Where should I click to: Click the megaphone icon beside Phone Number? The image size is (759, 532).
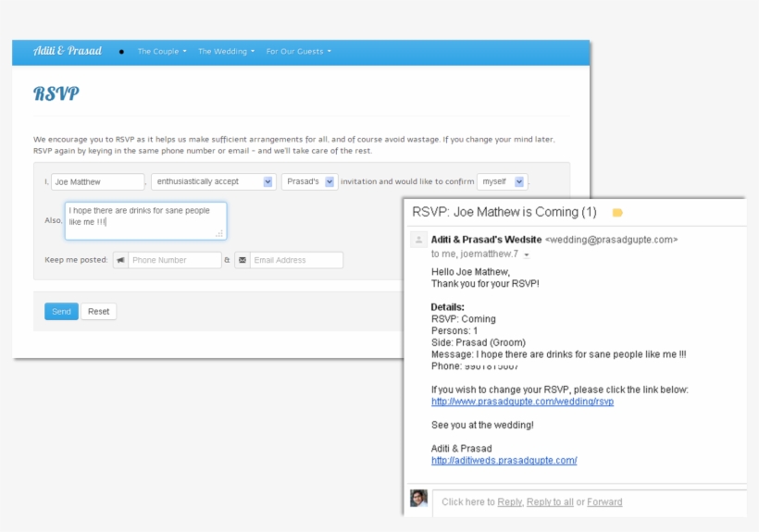pos(121,260)
